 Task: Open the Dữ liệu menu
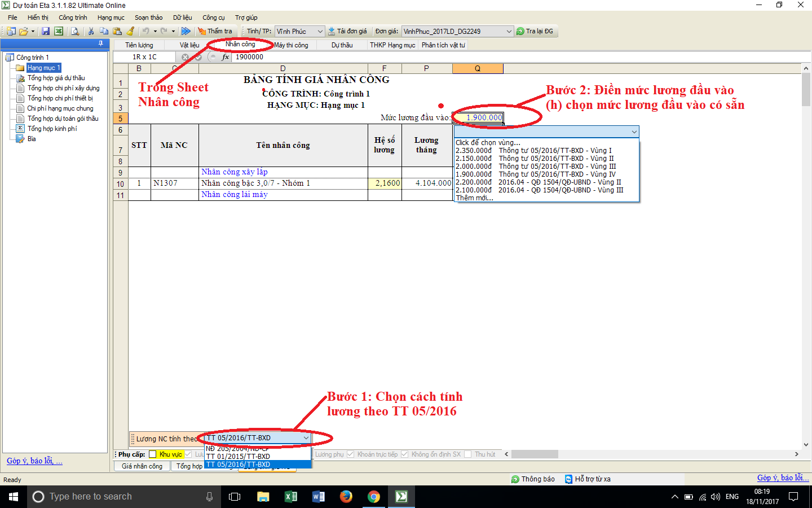(182, 17)
